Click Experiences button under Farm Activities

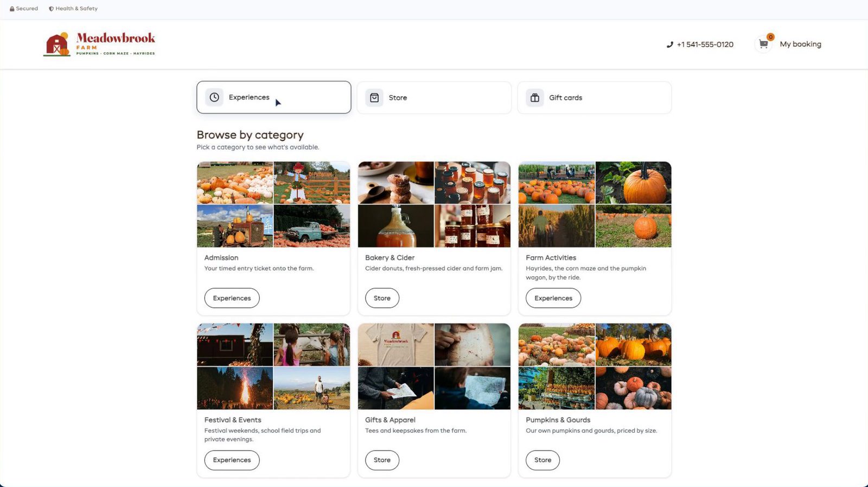(553, 298)
